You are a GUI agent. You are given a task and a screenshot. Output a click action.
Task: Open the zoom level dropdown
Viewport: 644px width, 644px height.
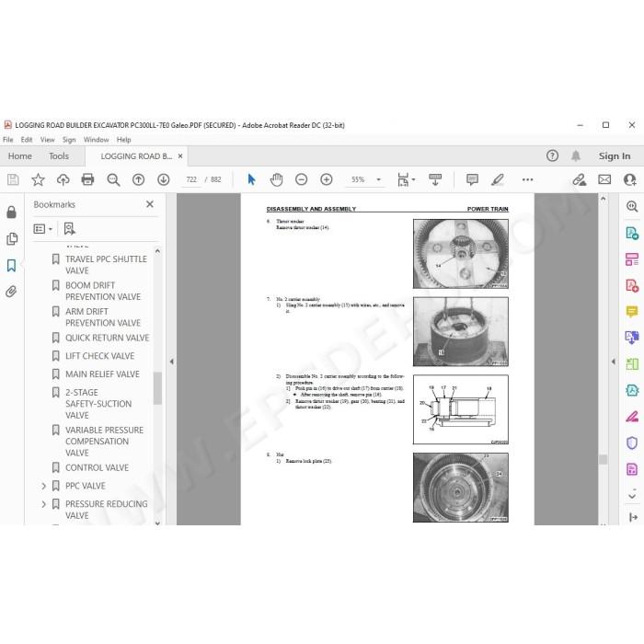[379, 179]
